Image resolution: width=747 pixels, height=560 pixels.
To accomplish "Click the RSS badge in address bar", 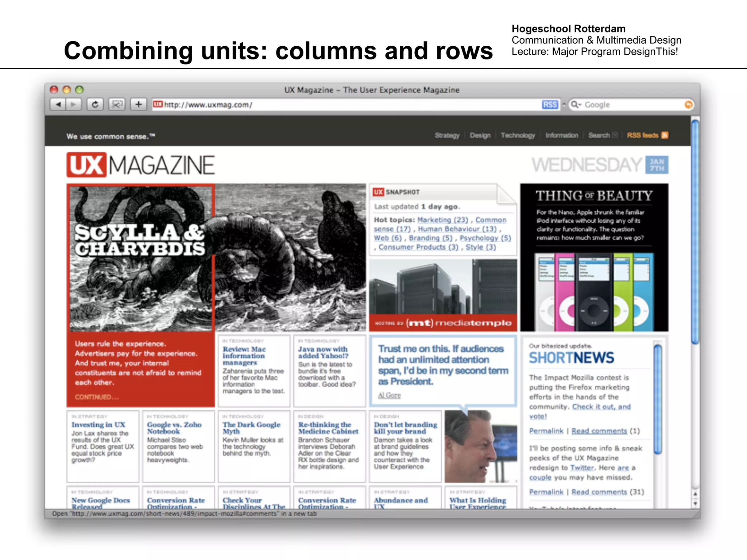I will pos(550,105).
